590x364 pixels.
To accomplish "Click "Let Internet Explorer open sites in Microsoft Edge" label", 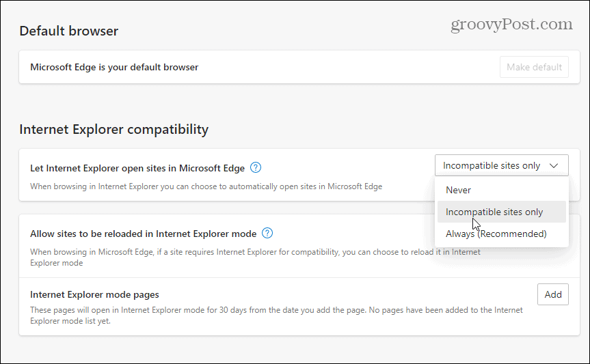I will pyautogui.click(x=137, y=167).
